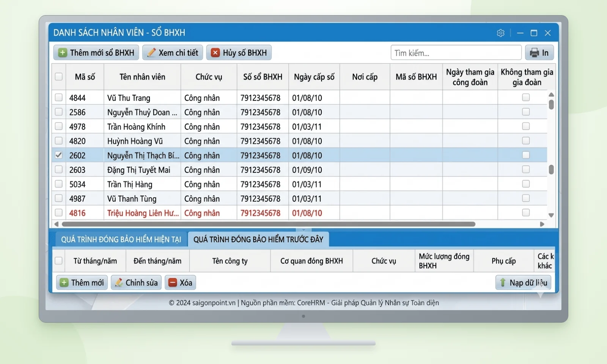Click the horizontal scrollbar left arrow
The width and height of the screenshot is (607, 364).
pos(57,224)
